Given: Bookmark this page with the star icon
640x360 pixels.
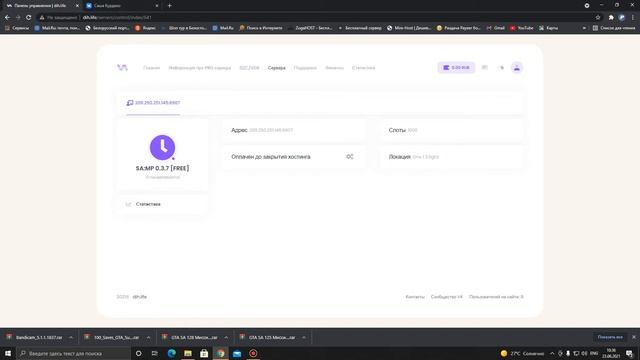Looking at the screenshot, I should pos(598,18).
